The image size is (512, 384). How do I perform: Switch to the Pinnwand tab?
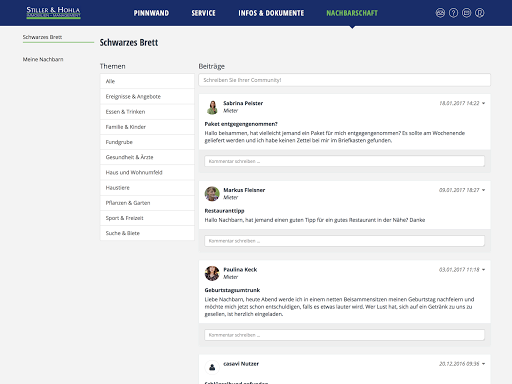tap(151, 13)
